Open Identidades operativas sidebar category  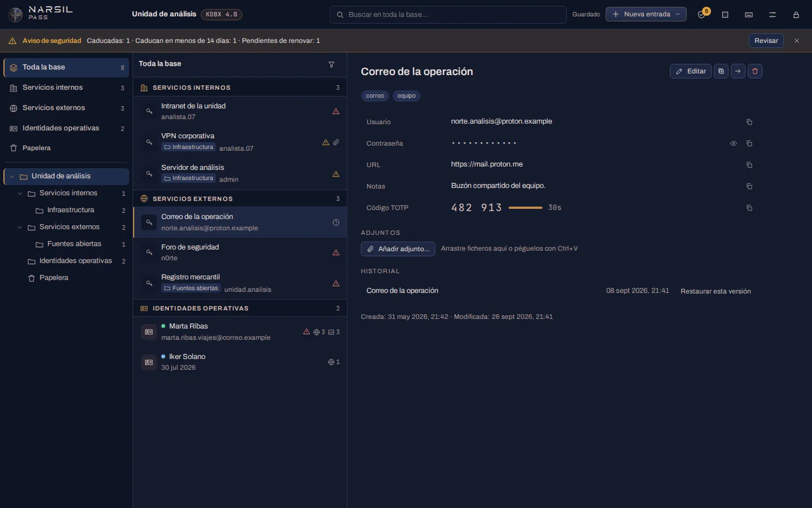pos(67,128)
